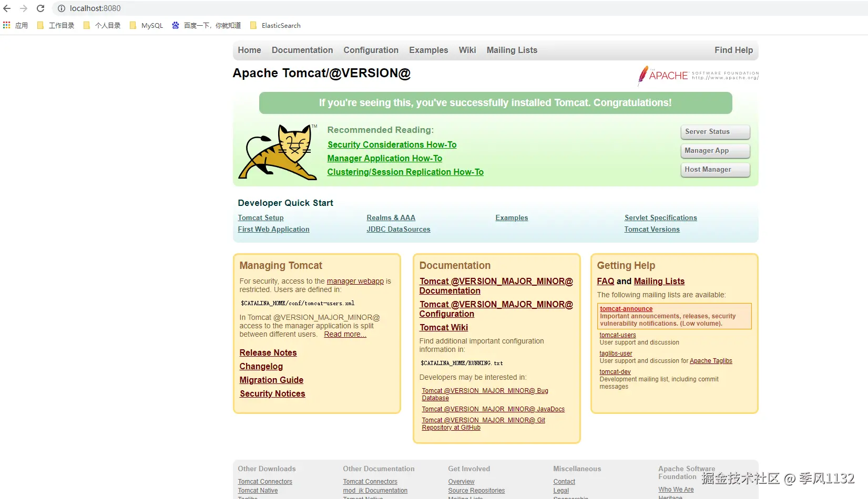Open the FAQ link under Getting Help
This screenshot has height=499, width=868.
(x=606, y=282)
